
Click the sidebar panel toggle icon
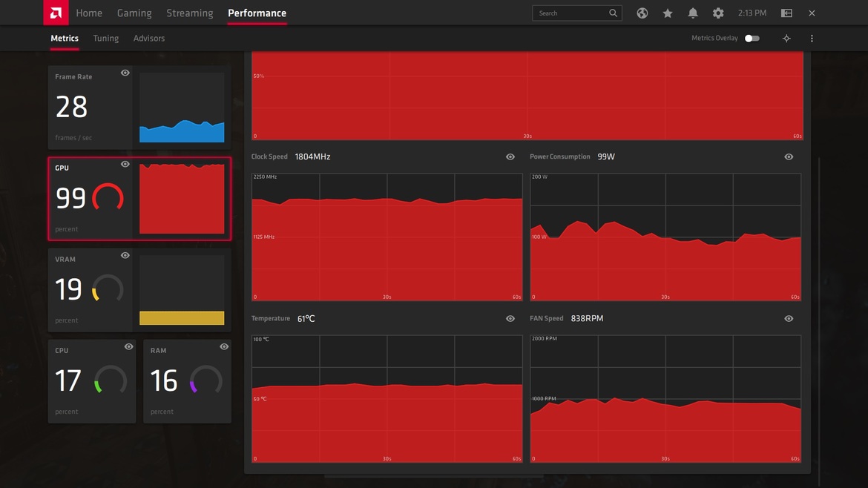tap(786, 13)
